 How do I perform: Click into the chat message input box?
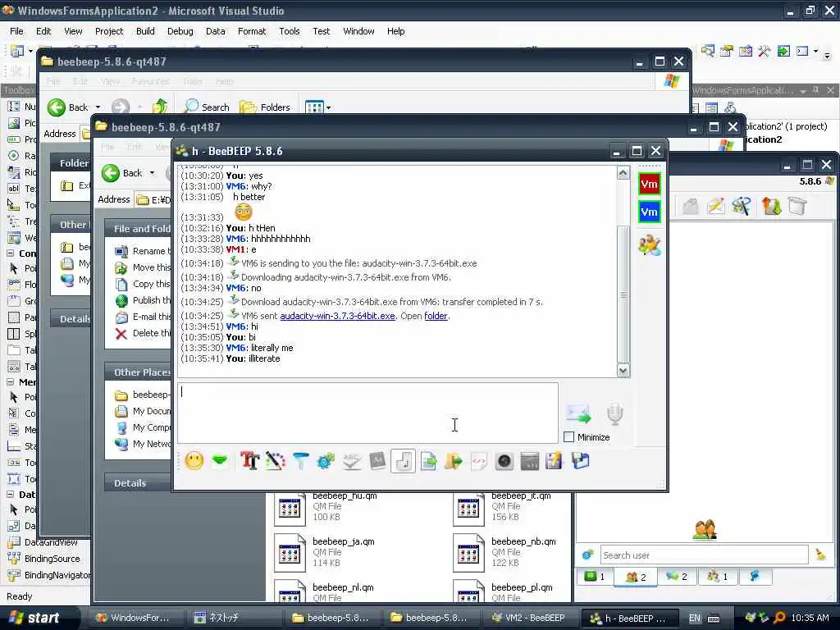pyautogui.click(x=367, y=413)
